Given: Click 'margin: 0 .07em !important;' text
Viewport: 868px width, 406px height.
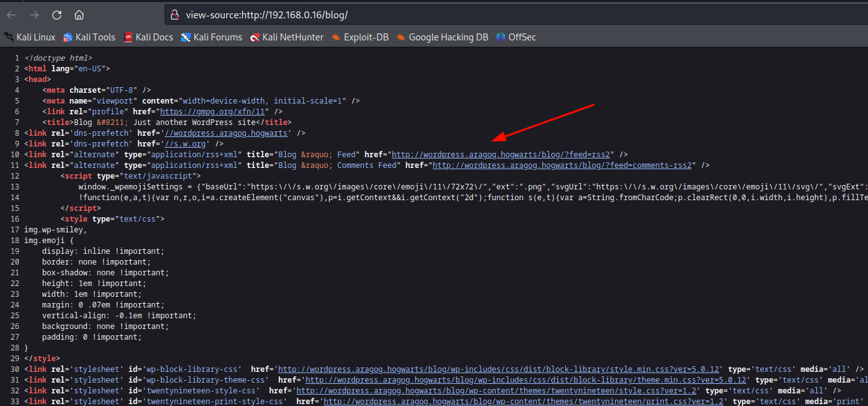Looking at the screenshot, I should tap(103, 304).
